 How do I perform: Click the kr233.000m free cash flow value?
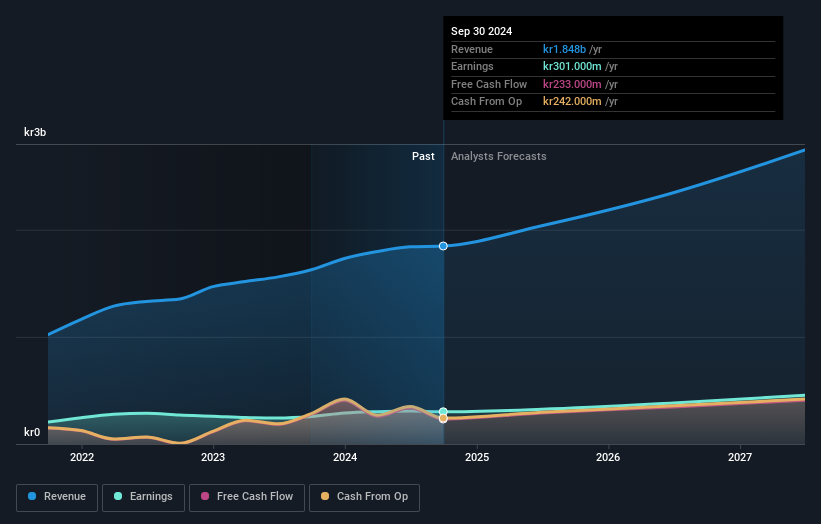click(x=572, y=84)
